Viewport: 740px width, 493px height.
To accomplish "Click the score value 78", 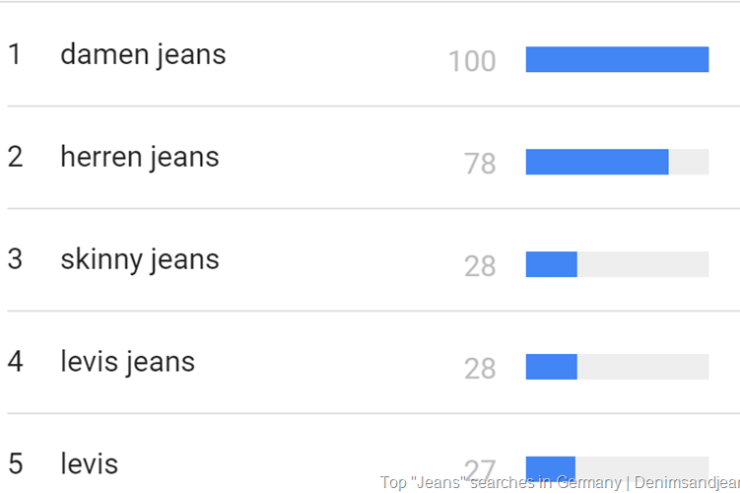I will [480, 164].
